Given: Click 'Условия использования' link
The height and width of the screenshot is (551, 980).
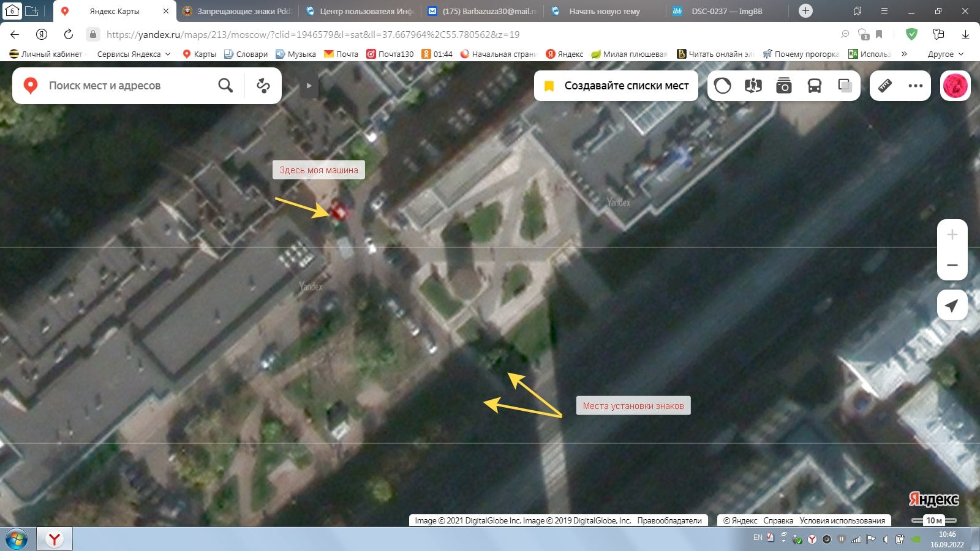Looking at the screenshot, I should (x=842, y=520).
